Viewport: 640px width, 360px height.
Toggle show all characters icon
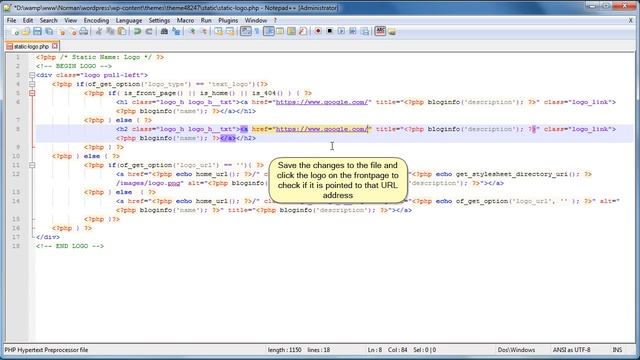click(257, 31)
